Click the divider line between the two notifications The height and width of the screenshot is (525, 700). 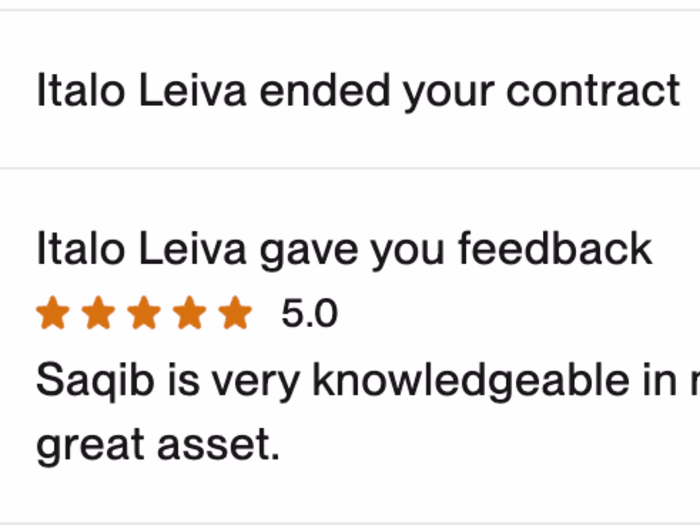[x=350, y=168]
